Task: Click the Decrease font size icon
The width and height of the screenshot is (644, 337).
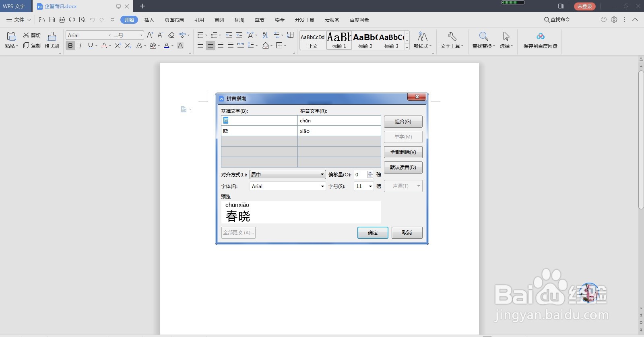Action: pos(160,35)
